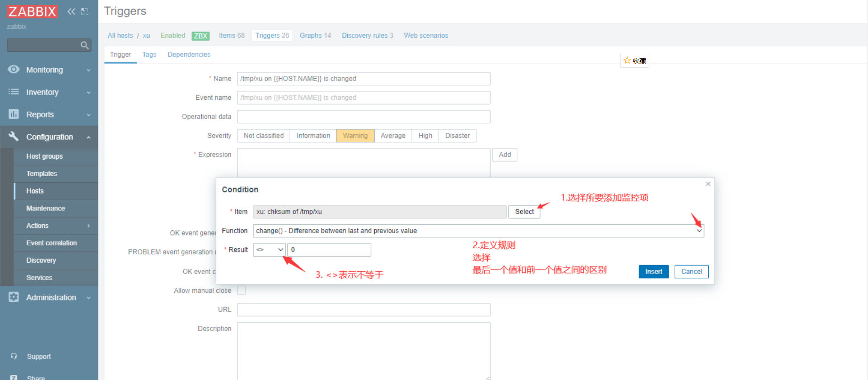Image resolution: width=868 pixels, height=380 pixels.
Task: Open Triggers 26 tab
Action: (x=272, y=35)
